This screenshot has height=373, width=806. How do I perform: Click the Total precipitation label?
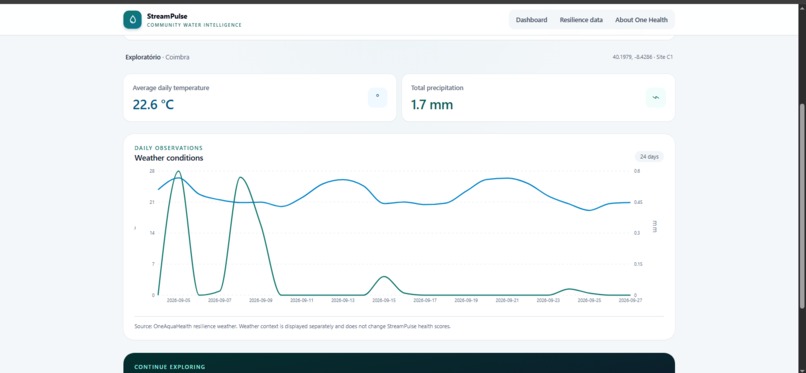(x=437, y=88)
